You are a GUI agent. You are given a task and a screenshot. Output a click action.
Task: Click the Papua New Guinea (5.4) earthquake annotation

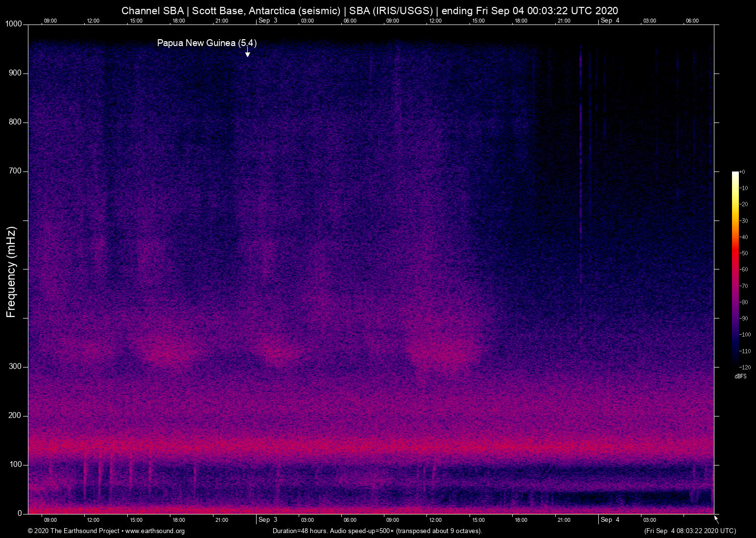[207, 43]
